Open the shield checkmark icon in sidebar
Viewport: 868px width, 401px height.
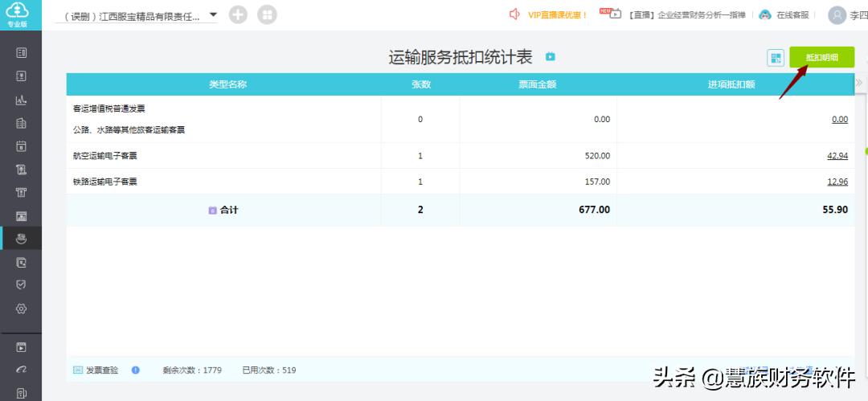coord(21,284)
